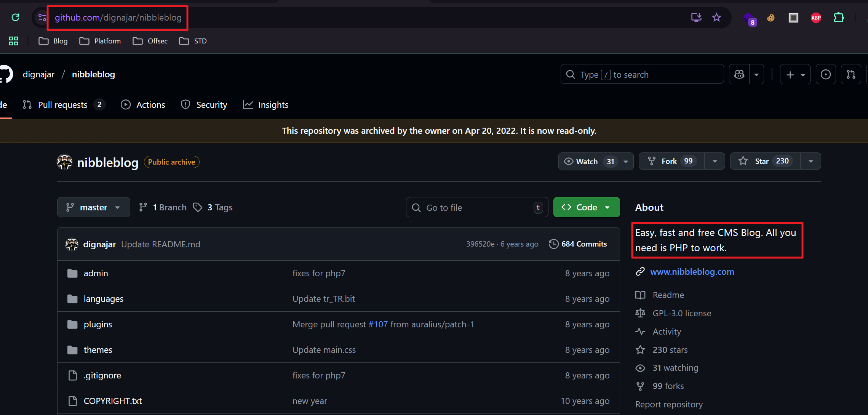Open the admin folder

pyautogui.click(x=96, y=273)
